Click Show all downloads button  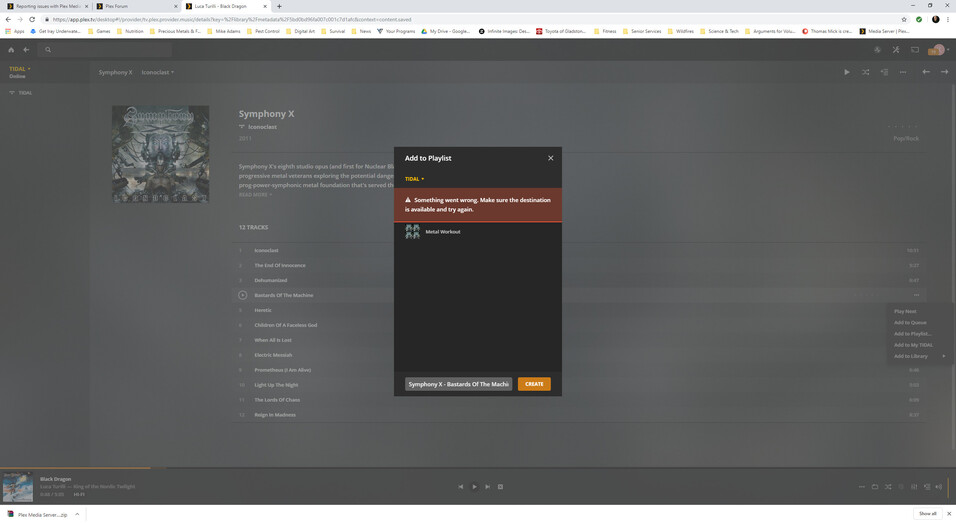click(927, 514)
